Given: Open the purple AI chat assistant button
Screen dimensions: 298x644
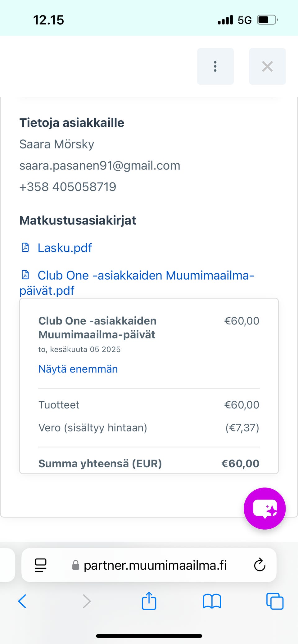Looking at the screenshot, I should point(264,509).
